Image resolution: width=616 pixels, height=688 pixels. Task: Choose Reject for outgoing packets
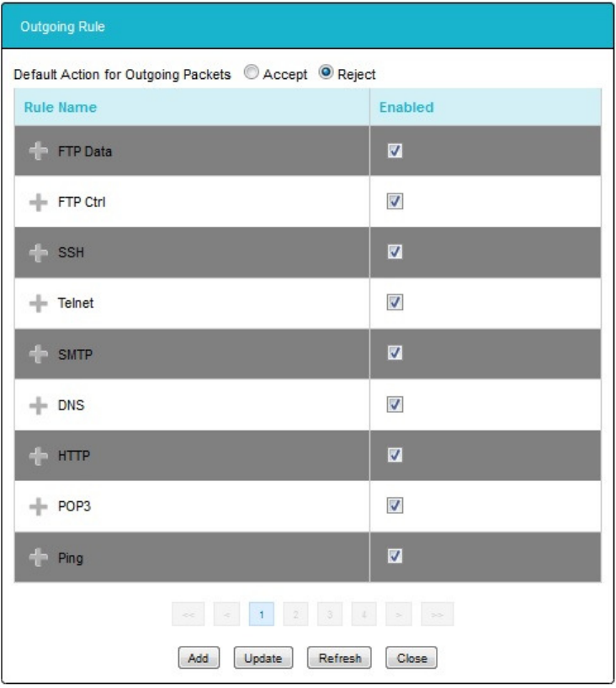click(325, 74)
